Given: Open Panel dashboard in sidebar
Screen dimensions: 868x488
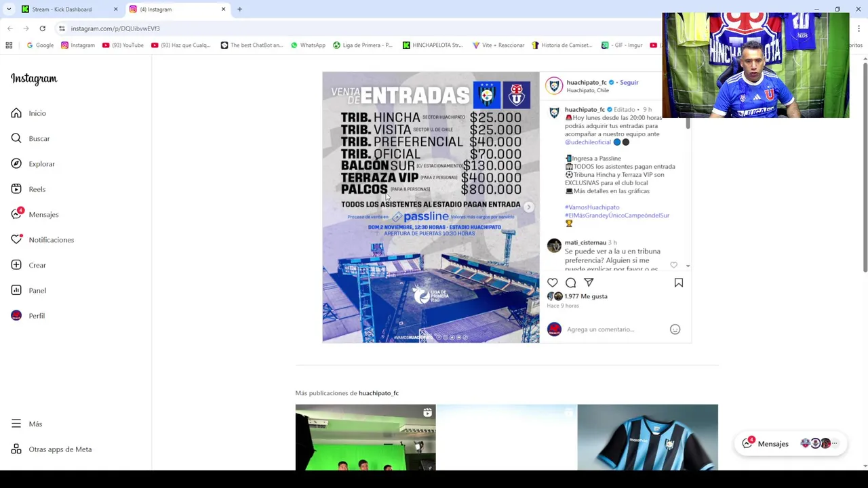Looking at the screenshot, I should pos(28,290).
